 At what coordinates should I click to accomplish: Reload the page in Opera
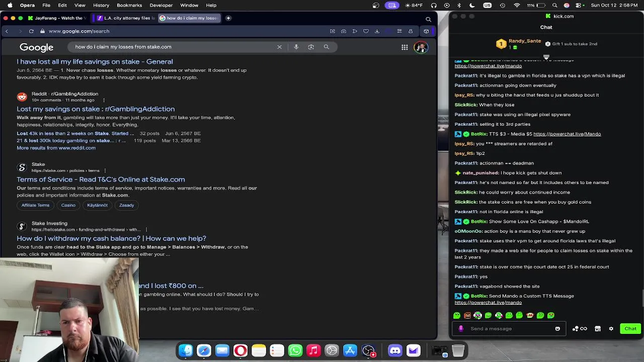(x=31, y=31)
